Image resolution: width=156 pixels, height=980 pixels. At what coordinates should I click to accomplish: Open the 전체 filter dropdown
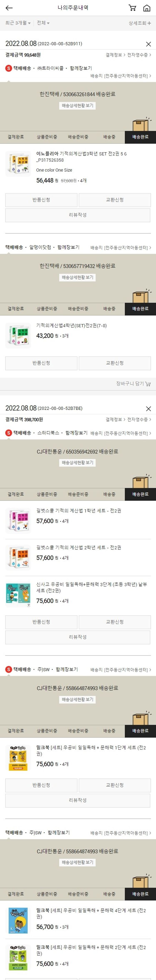tap(43, 23)
